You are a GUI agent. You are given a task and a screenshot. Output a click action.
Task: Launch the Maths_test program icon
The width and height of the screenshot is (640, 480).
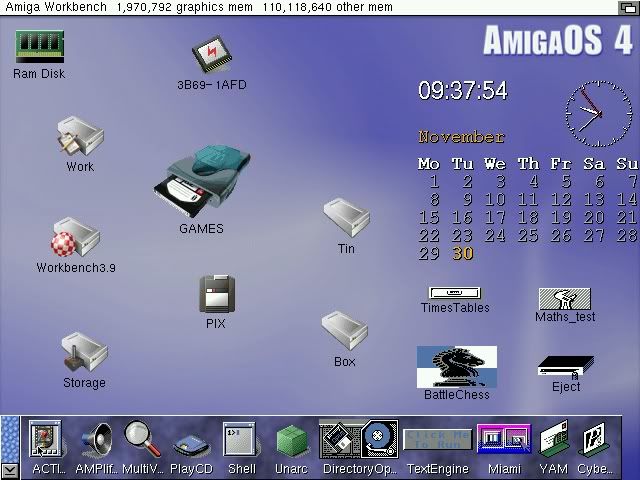click(x=564, y=299)
